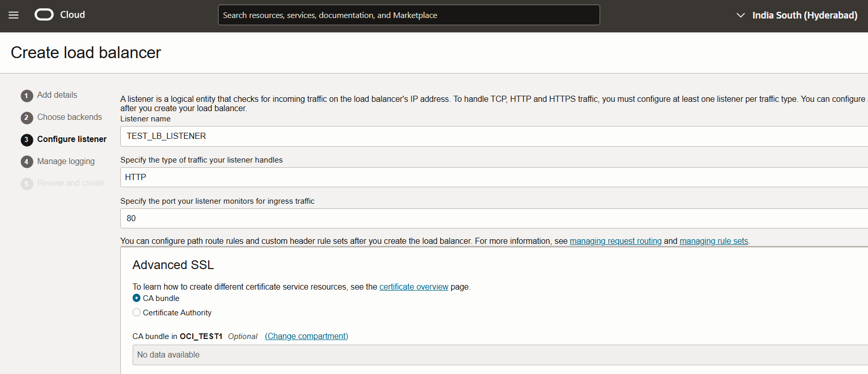Click the step 4 circle icon
Viewport: 868px width, 374px height.
pyautogui.click(x=27, y=162)
